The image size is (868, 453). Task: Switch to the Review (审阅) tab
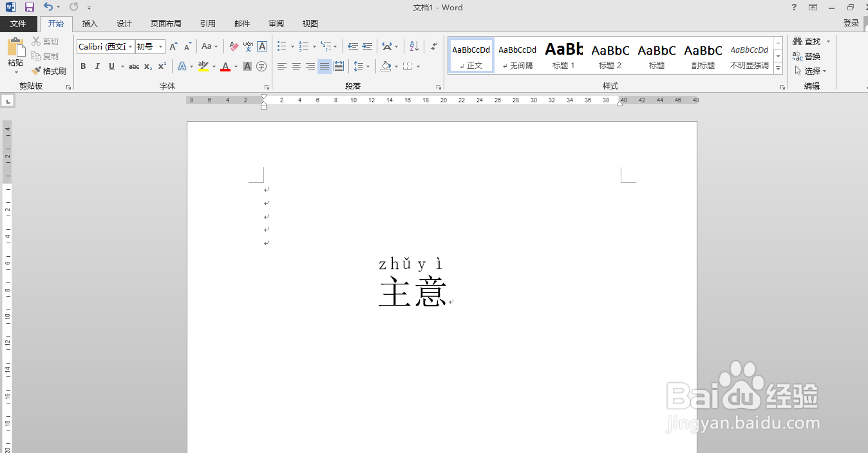click(x=276, y=24)
